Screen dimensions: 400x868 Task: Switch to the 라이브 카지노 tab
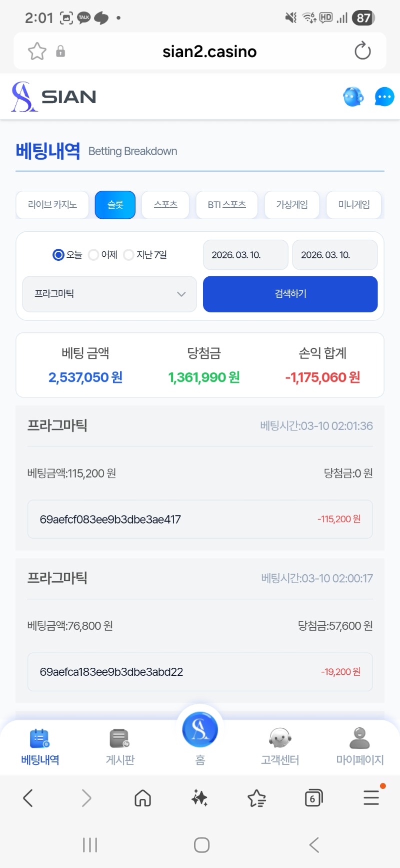coord(52,205)
